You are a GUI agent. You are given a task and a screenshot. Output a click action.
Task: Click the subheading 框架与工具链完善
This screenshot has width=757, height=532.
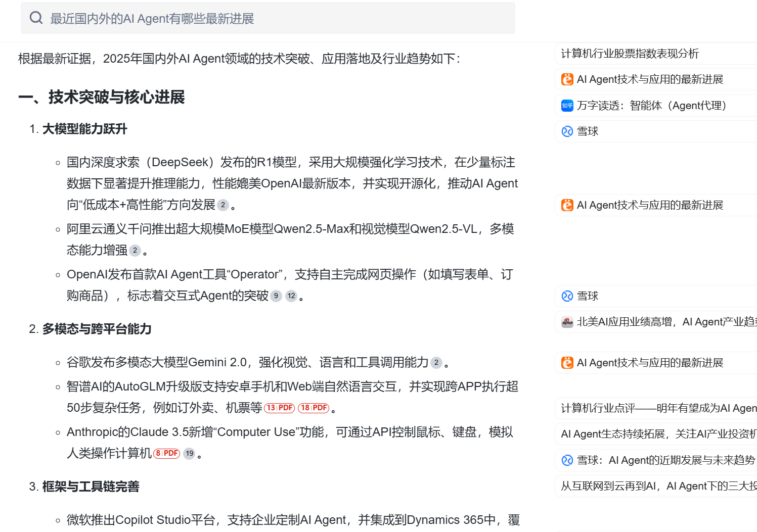[91, 487]
